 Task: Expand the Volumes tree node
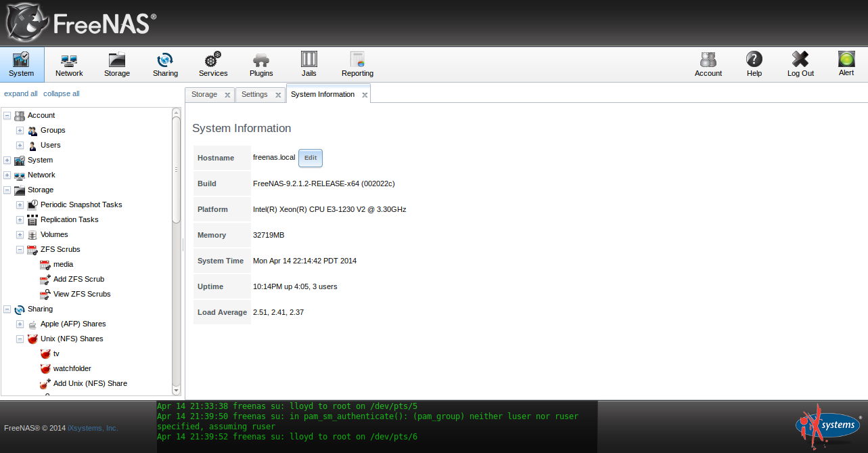[x=20, y=235]
